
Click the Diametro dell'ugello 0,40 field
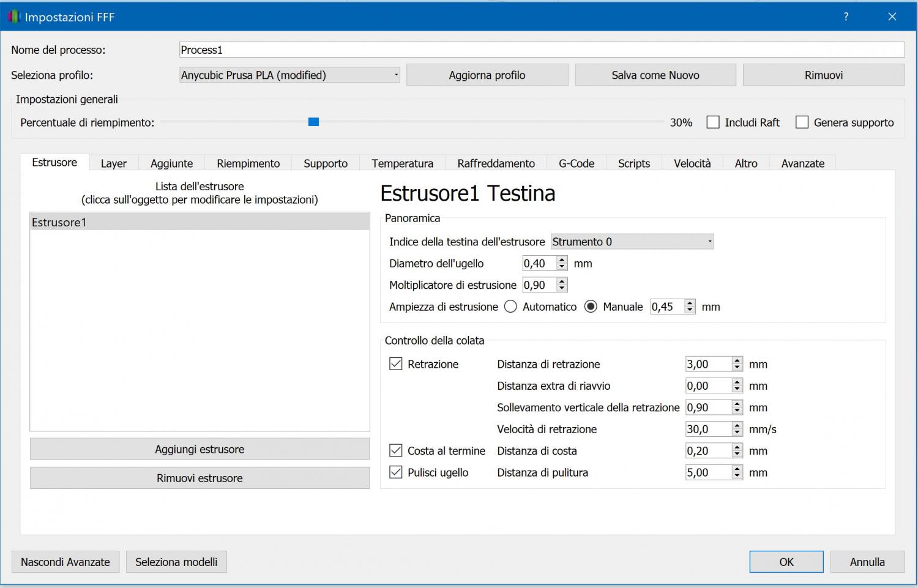(539, 264)
